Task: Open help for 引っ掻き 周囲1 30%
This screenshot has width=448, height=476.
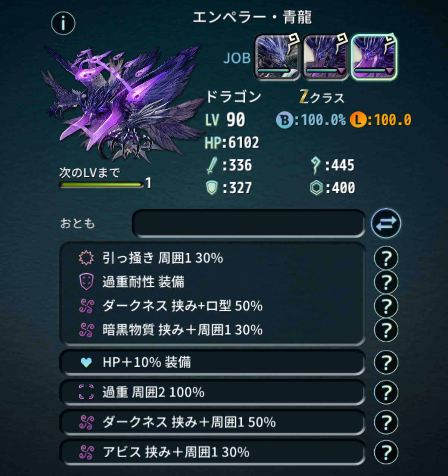Action: pyautogui.click(x=386, y=258)
